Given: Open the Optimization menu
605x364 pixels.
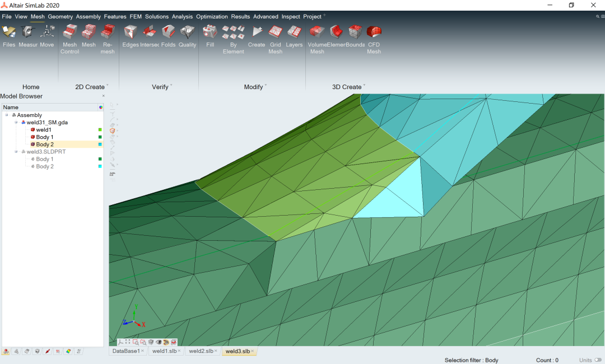Looking at the screenshot, I should click(x=212, y=17).
